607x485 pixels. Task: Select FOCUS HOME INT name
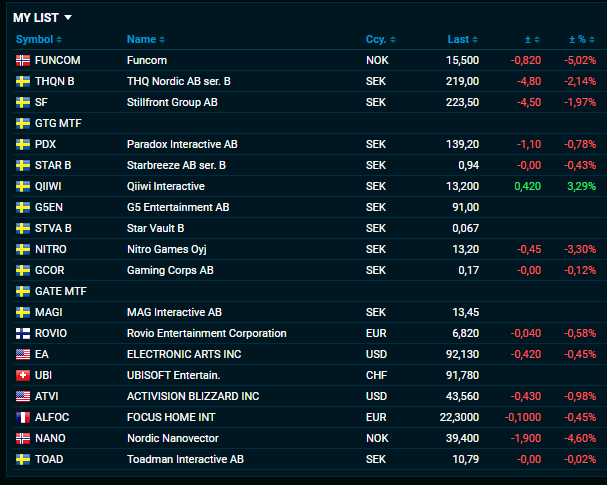[x=171, y=417]
